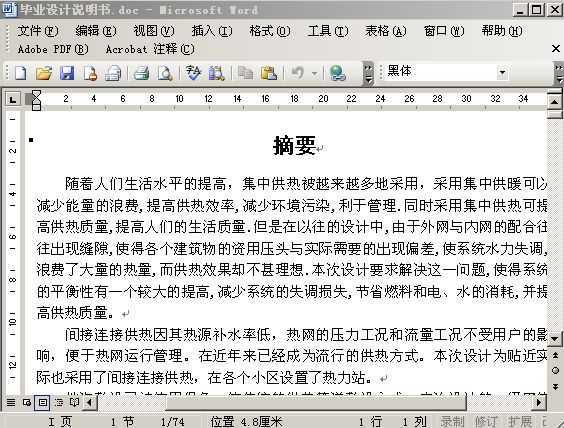Close the document with the menu-bar X
Viewport: 564px width, 428px height.
(x=556, y=49)
